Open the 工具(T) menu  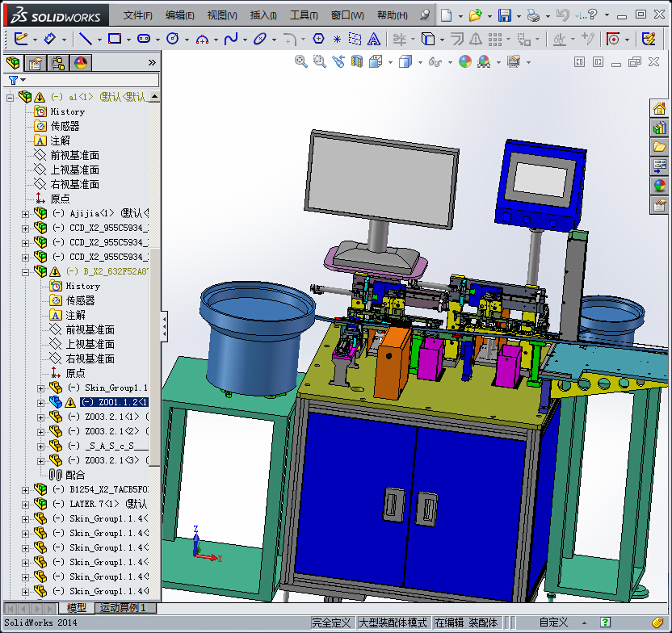point(304,15)
